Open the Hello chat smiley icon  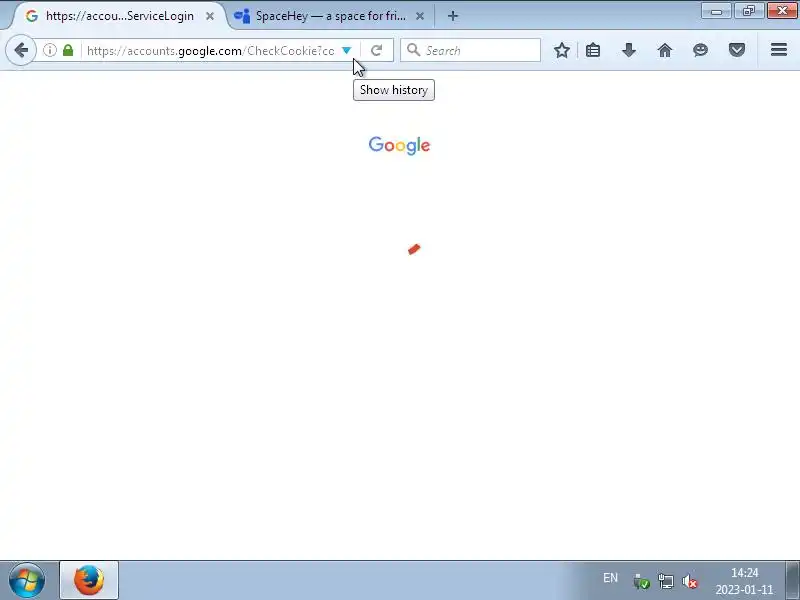pyautogui.click(x=701, y=50)
